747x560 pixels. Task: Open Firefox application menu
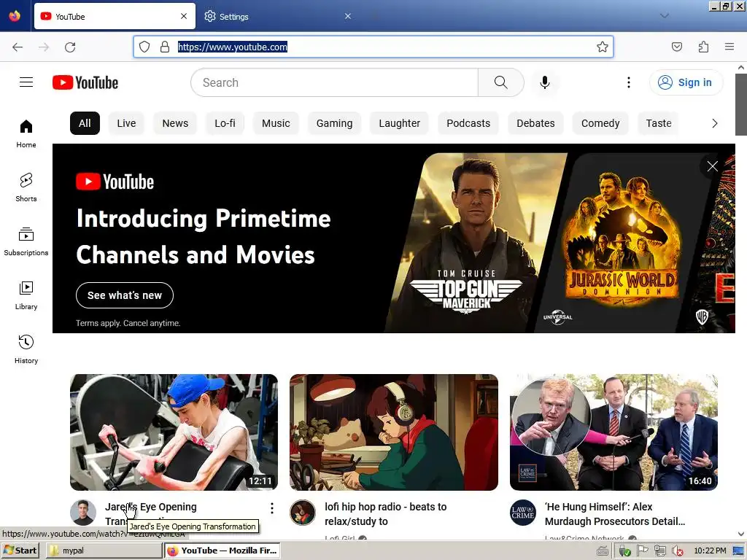[729, 47]
